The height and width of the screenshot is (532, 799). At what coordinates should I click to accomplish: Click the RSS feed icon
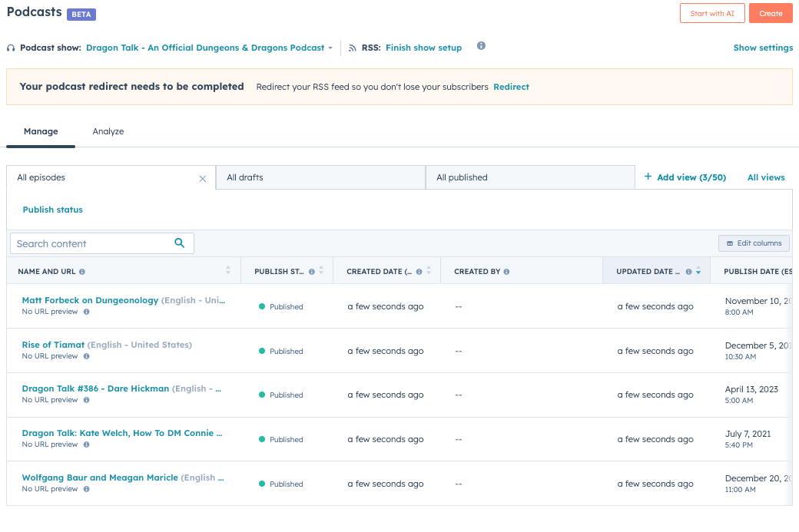click(x=352, y=48)
